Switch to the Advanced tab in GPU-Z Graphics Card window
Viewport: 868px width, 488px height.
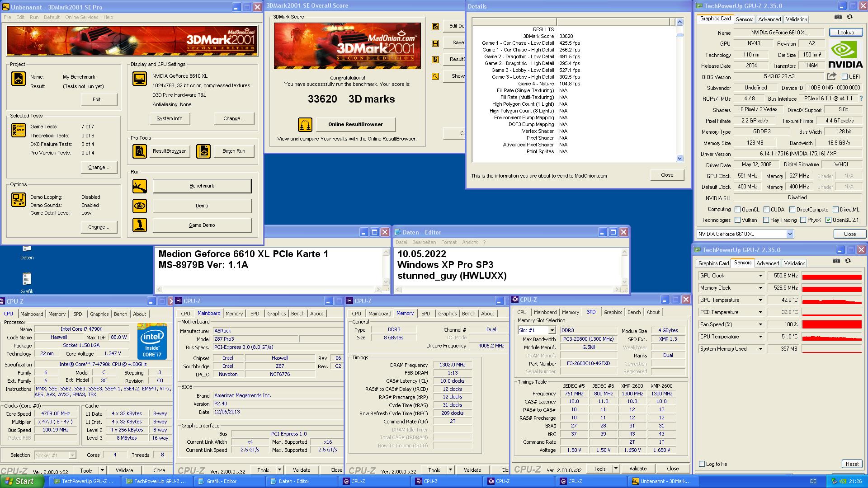point(769,19)
